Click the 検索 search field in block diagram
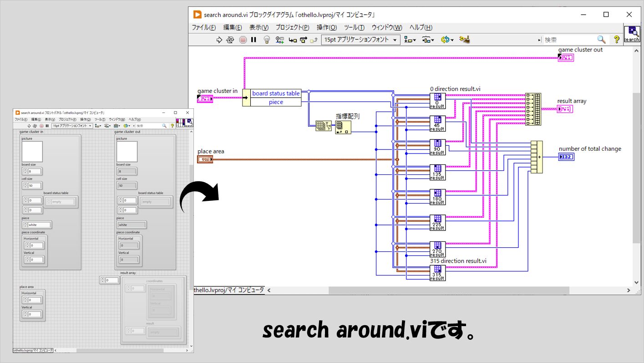Screen dimensions: 644x363 [x=569, y=40]
